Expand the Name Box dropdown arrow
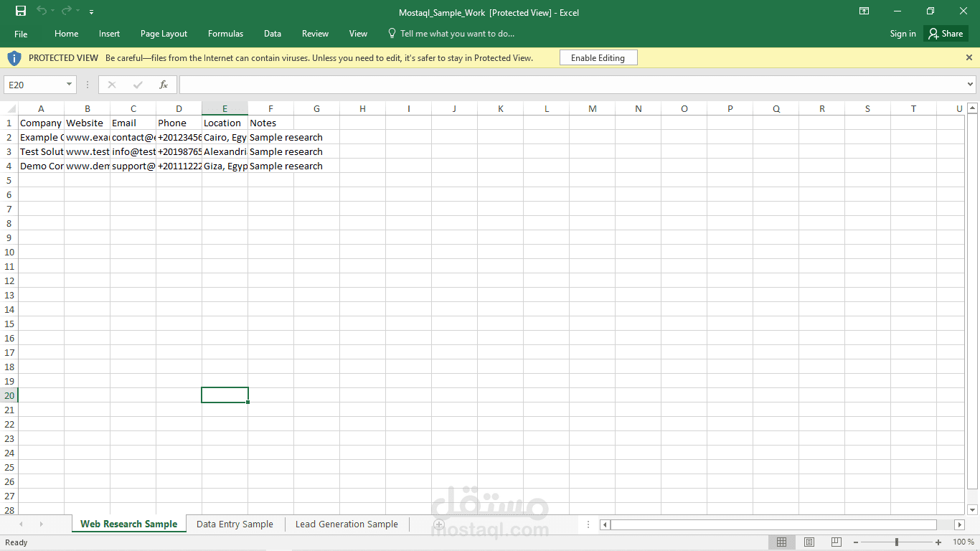Screen dimensions: 980x551 coord(70,85)
